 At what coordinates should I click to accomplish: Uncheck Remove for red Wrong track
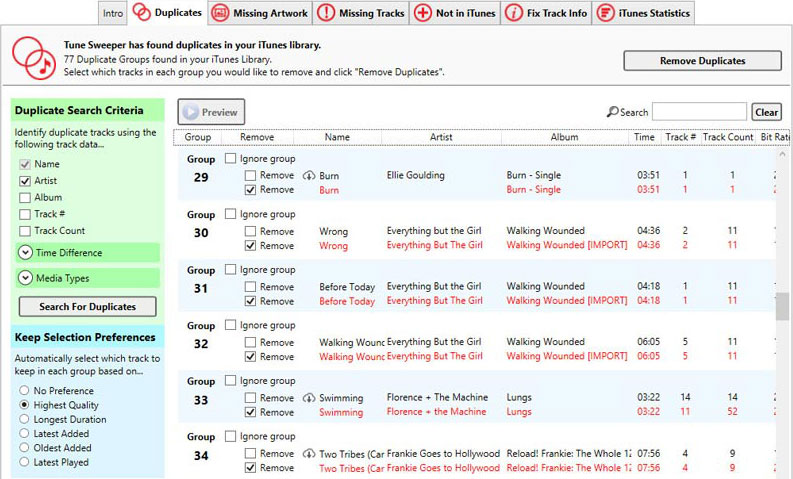(x=250, y=245)
